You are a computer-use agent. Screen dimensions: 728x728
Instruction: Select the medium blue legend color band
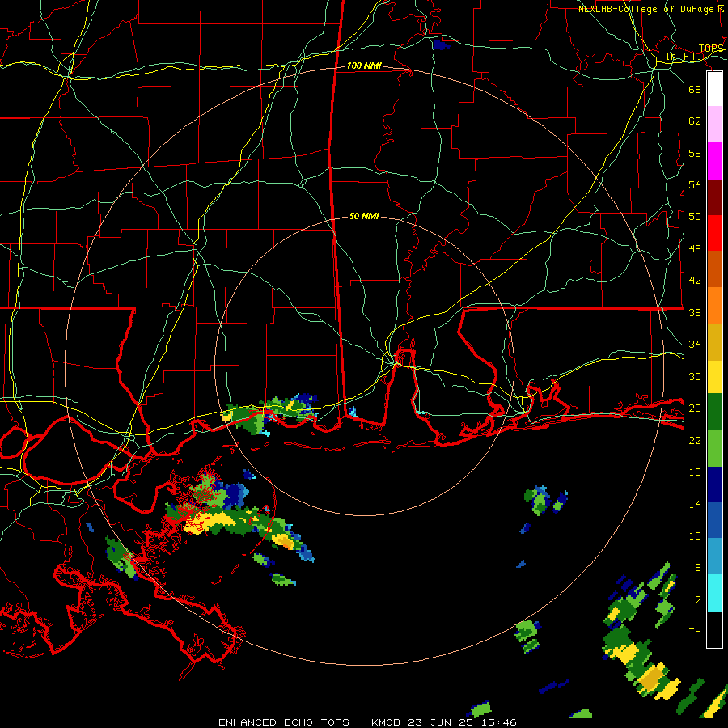(714, 520)
